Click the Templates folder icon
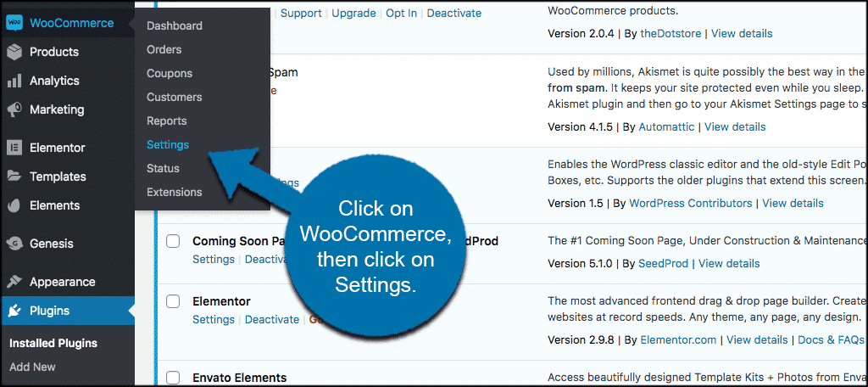868x387 pixels. (14, 177)
